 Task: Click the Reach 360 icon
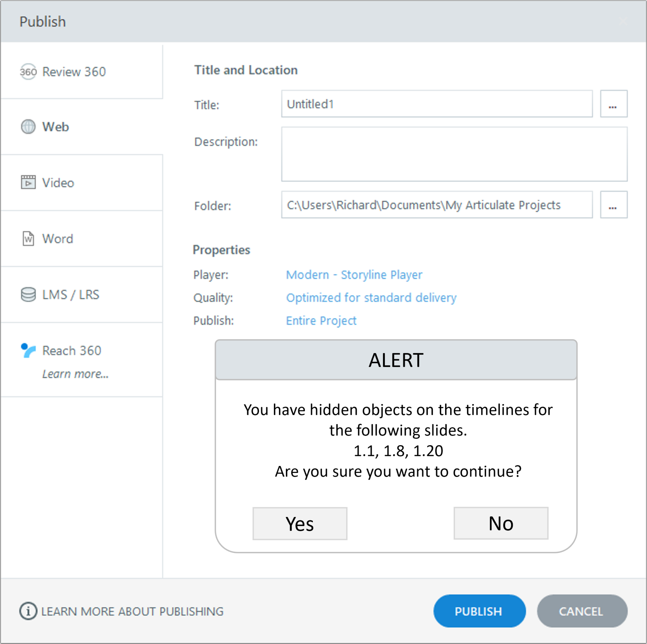pos(28,350)
